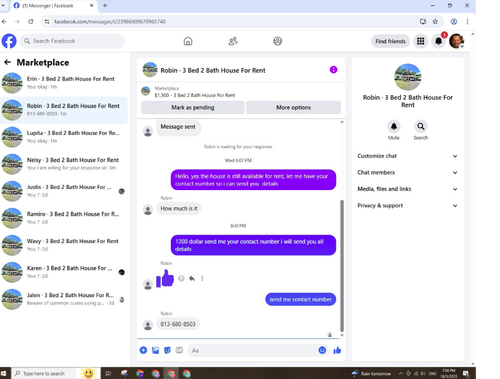Screen dimensions: 500x379
Task: Select the Messenger Facebook browser tab
Action: point(53,6)
